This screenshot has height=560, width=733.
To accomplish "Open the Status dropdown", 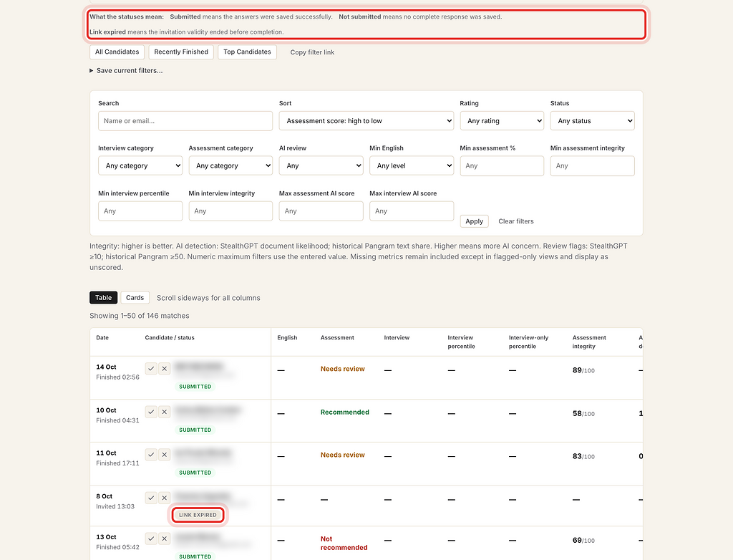I will click(592, 121).
